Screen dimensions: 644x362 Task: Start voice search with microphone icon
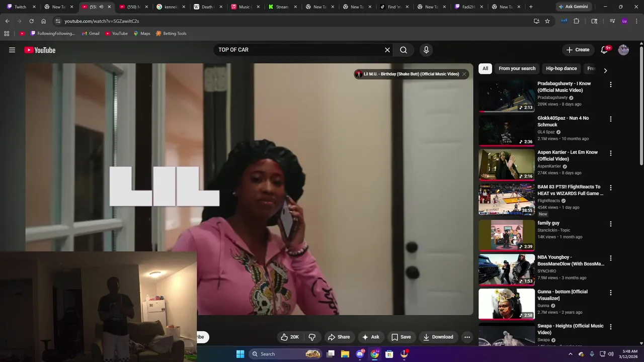click(x=426, y=50)
